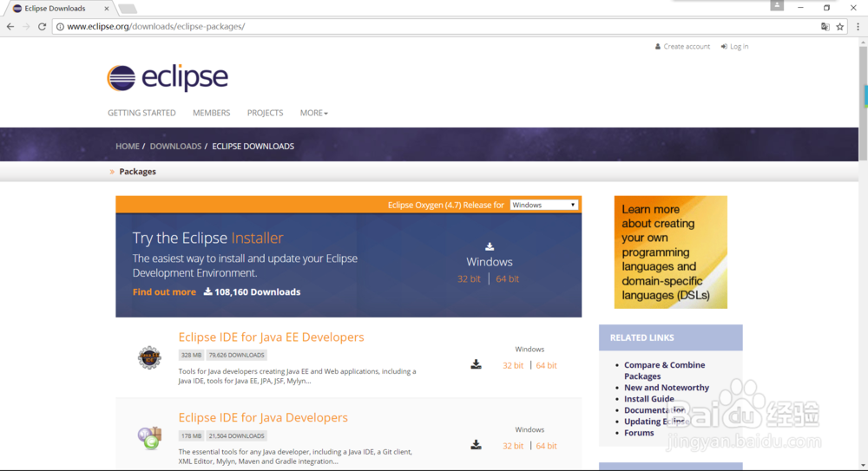Click the Packages heading link
This screenshot has width=868, height=471.
(x=137, y=172)
